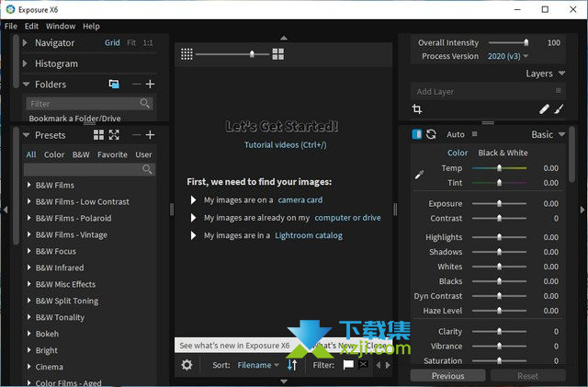
Task: Expand the B&W Films preset group
Action: (28, 185)
